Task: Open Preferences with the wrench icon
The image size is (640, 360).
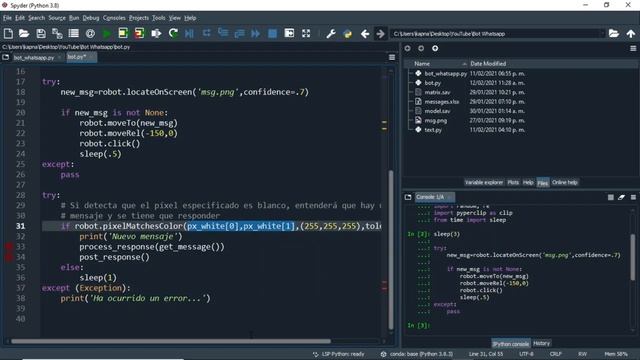Action: [x=331, y=33]
